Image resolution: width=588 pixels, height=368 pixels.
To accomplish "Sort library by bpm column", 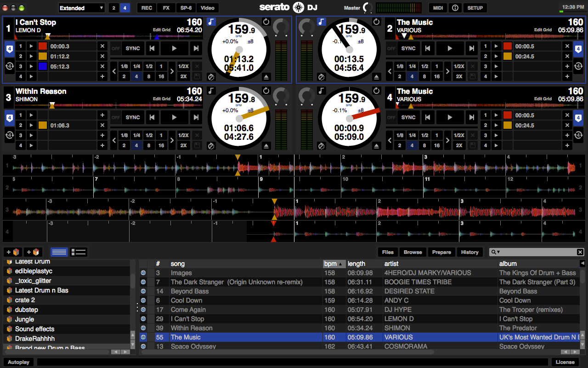I will (x=334, y=264).
